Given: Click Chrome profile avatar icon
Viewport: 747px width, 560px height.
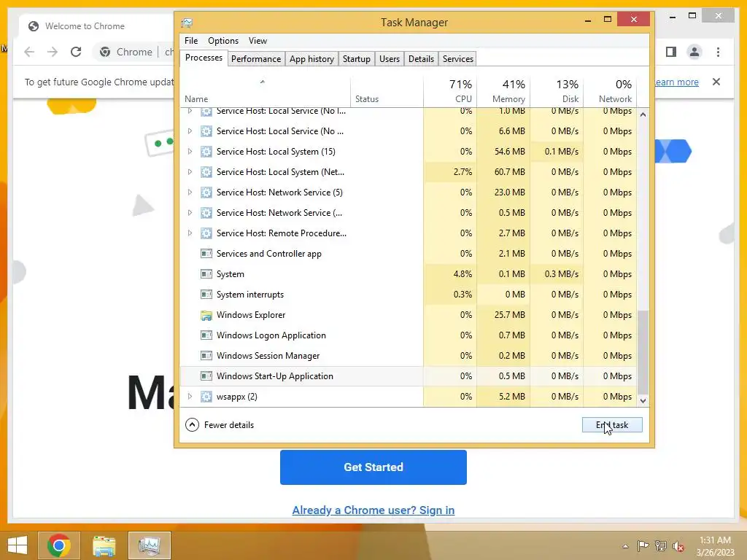Looking at the screenshot, I should (694, 52).
